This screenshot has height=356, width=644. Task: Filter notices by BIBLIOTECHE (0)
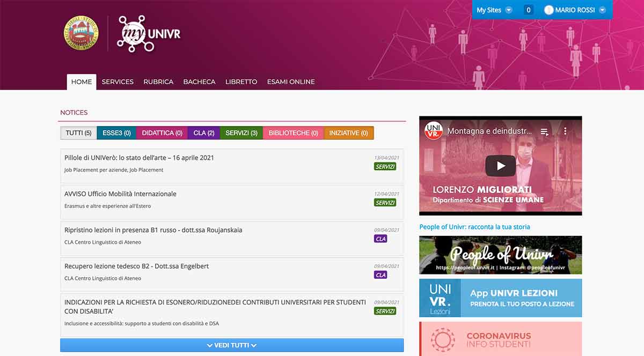pyautogui.click(x=294, y=133)
